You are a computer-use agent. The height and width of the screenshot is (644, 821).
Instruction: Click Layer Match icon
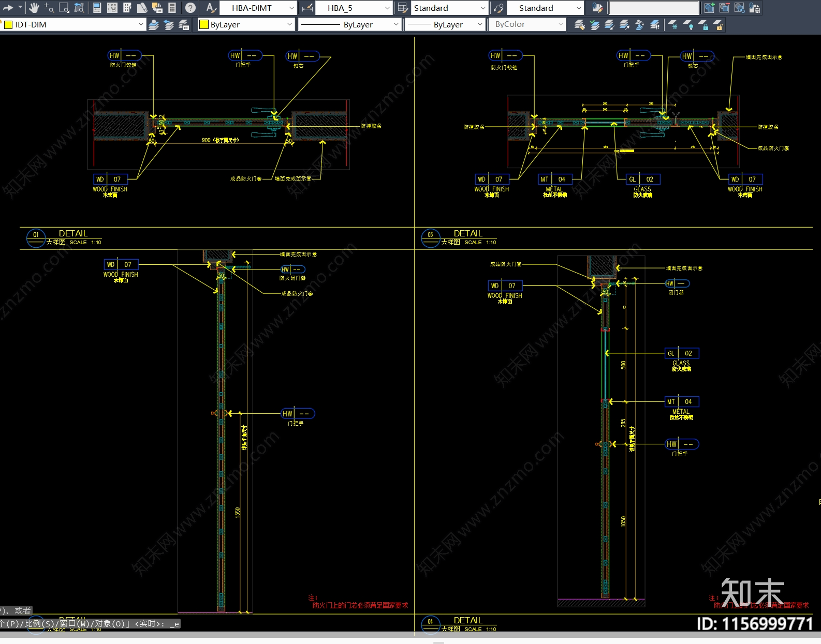(579, 24)
